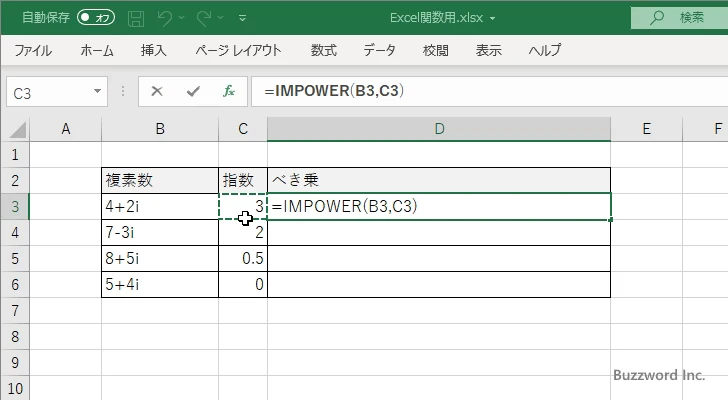Open the 表示 tab
The height and width of the screenshot is (400, 728).
pyautogui.click(x=488, y=50)
